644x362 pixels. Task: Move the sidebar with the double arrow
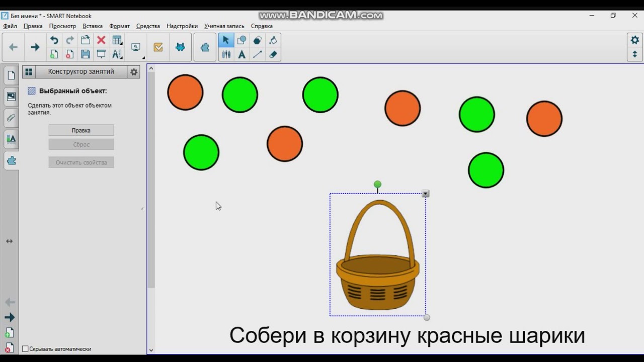(x=9, y=241)
